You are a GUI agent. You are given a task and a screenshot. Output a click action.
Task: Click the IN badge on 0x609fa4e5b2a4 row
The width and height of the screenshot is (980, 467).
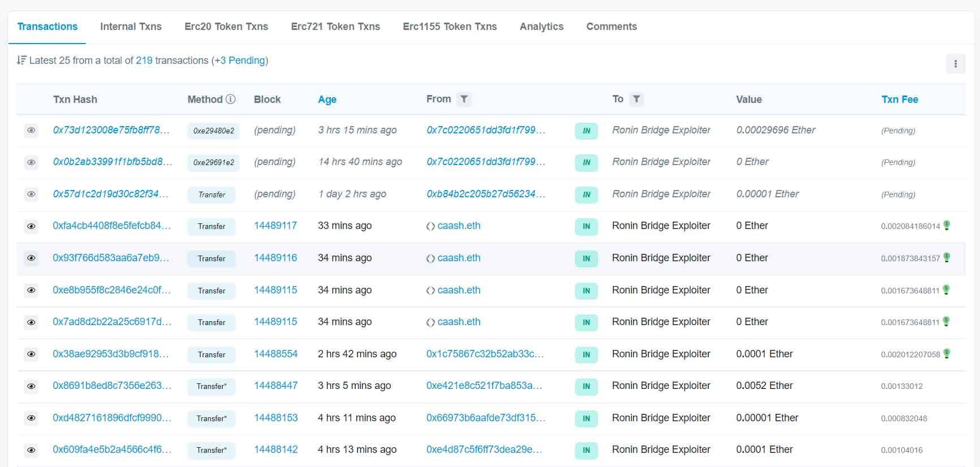pyautogui.click(x=586, y=450)
